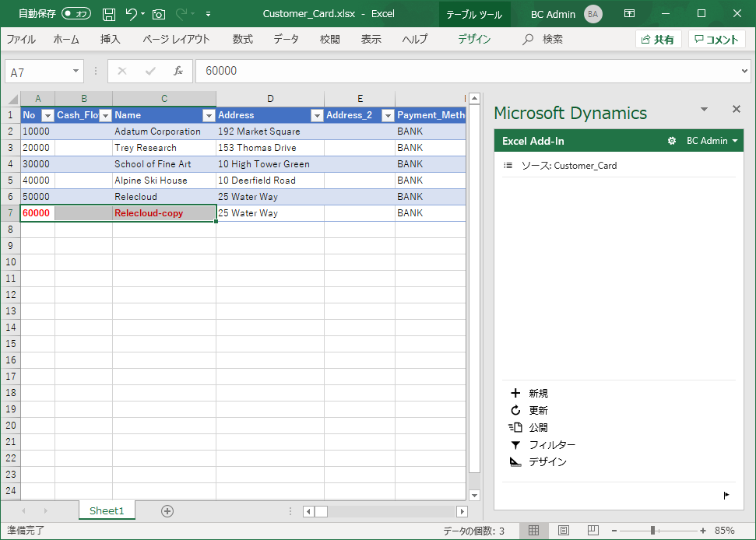Switch to the 挿入 ribbon tab

[x=110, y=40]
